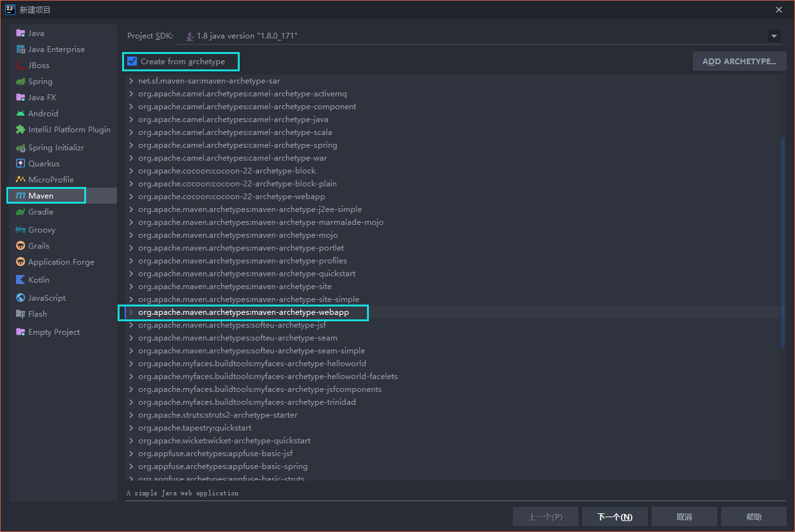
Task: Expand struts2-archetype-starter entry
Action: tap(131, 415)
